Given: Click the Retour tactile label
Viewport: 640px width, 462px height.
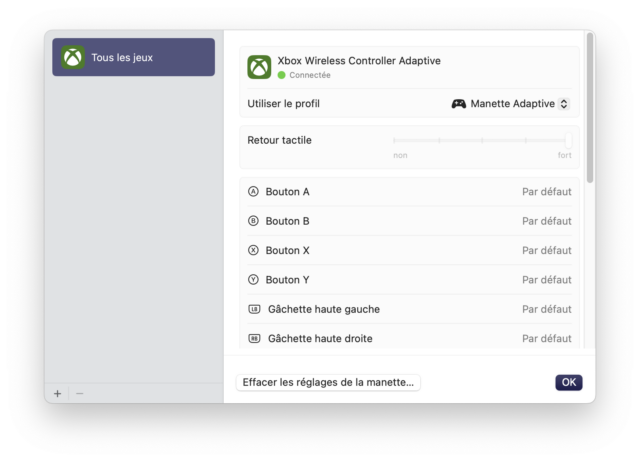Looking at the screenshot, I should (279, 140).
